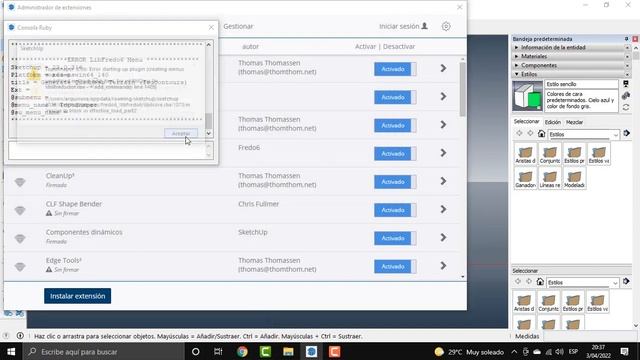640x360 pixels.
Task: Update style with changes icon
Action: point(626,107)
